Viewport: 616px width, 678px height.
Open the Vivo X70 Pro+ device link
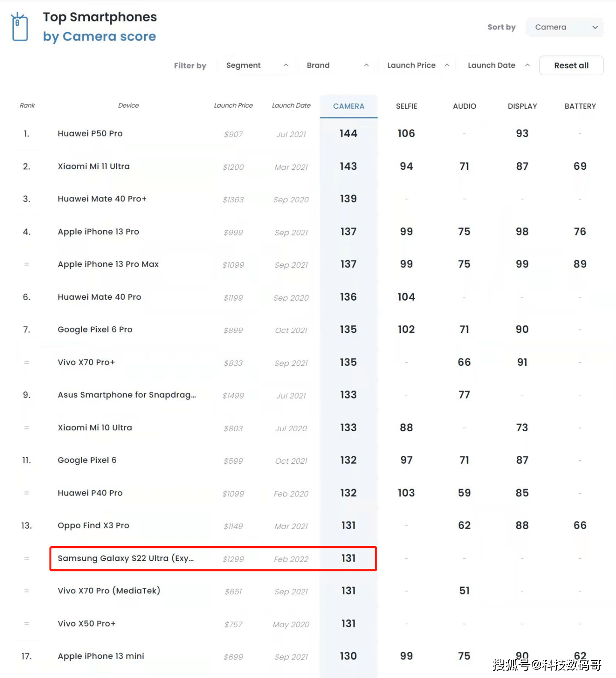(x=86, y=362)
